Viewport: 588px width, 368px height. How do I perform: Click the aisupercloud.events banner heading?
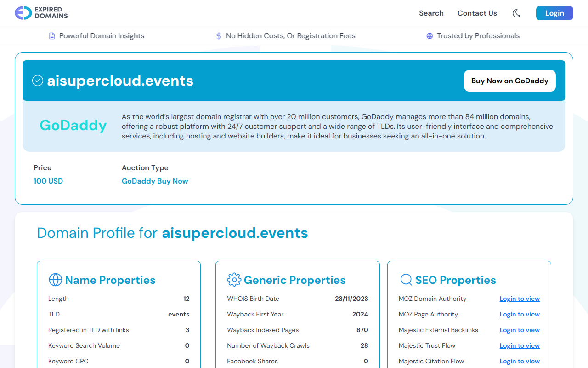pos(120,80)
